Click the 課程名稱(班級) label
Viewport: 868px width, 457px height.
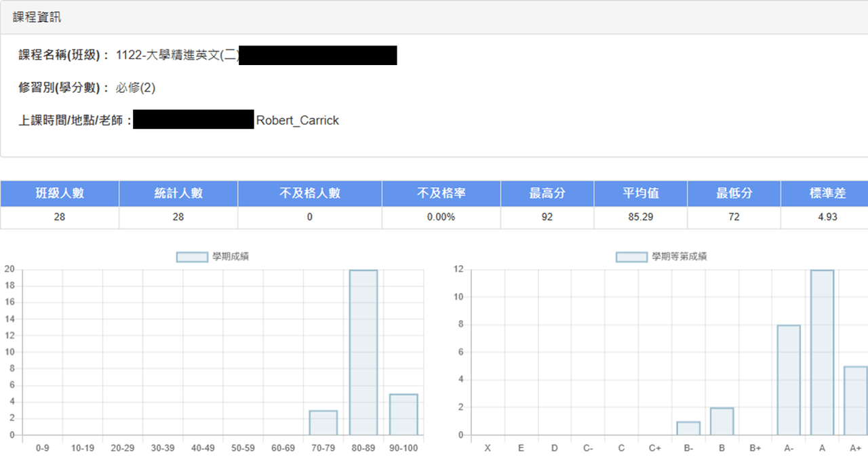pos(64,56)
